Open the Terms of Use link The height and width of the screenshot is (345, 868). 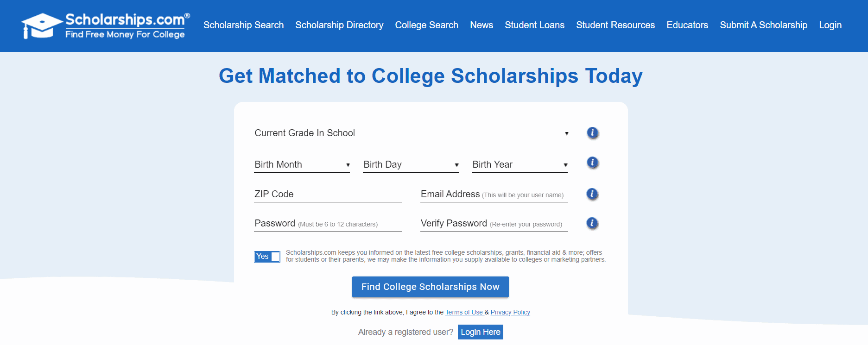[464, 312]
